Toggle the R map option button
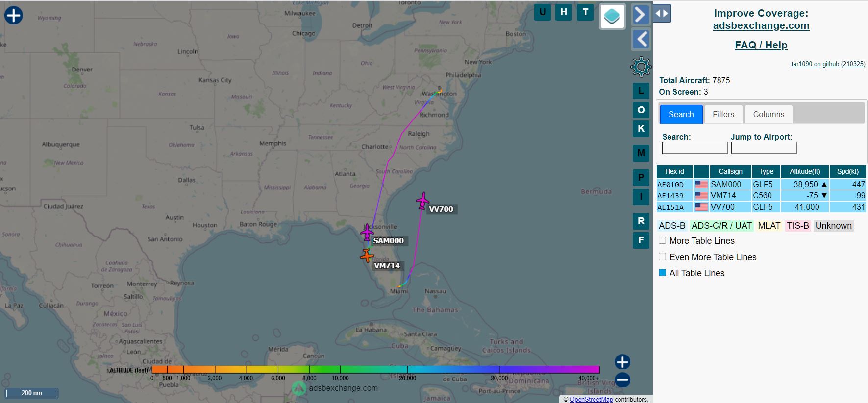The image size is (868, 403). (x=641, y=221)
